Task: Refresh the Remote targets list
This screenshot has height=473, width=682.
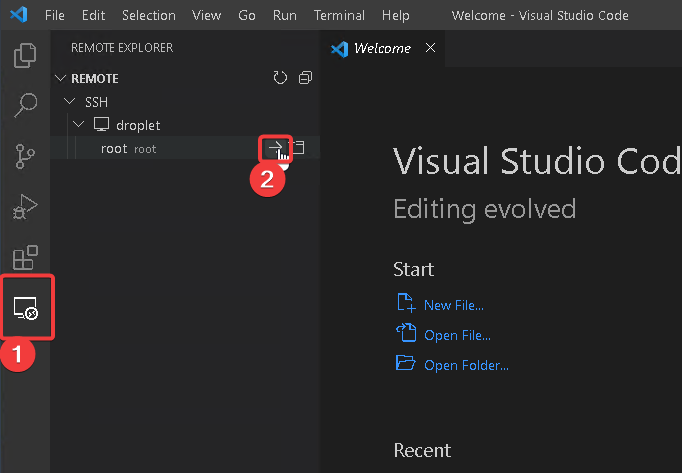Action: (280, 78)
